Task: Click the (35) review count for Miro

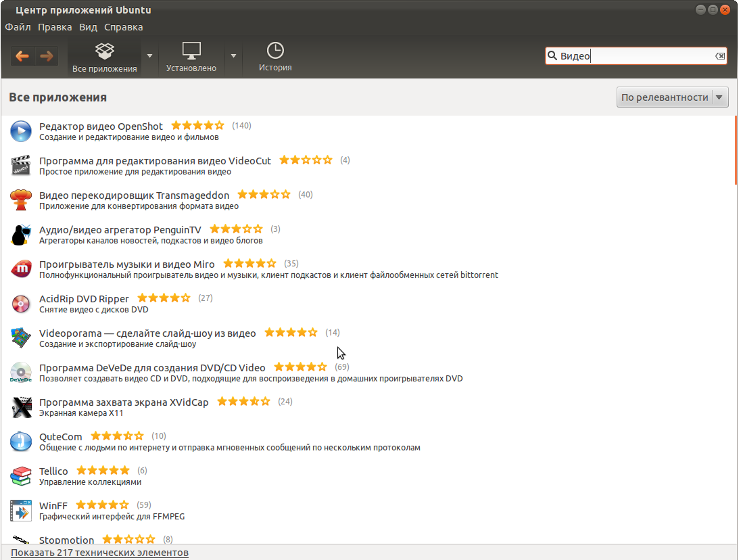Action: [x=291, y=264]
